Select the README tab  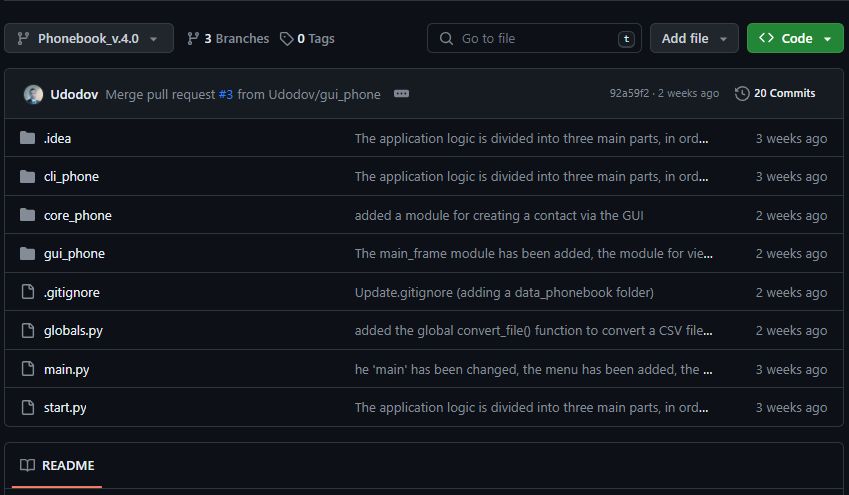[x=57, y=465]
